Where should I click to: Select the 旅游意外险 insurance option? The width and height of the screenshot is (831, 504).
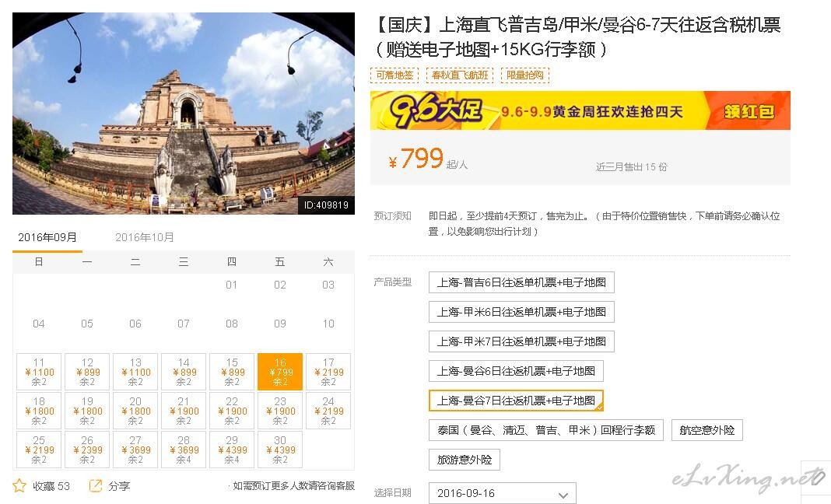(x=465, y=460)
